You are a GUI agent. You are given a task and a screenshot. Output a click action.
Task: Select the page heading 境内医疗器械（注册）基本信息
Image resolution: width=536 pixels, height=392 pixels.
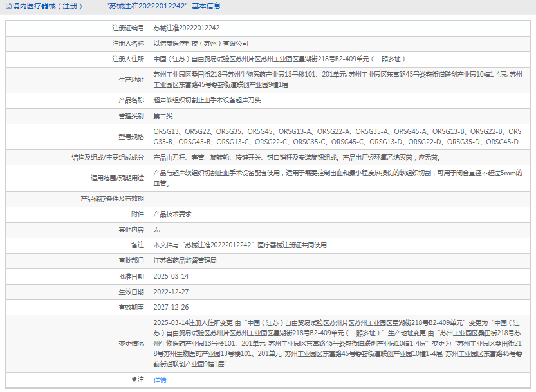point(116,6)
